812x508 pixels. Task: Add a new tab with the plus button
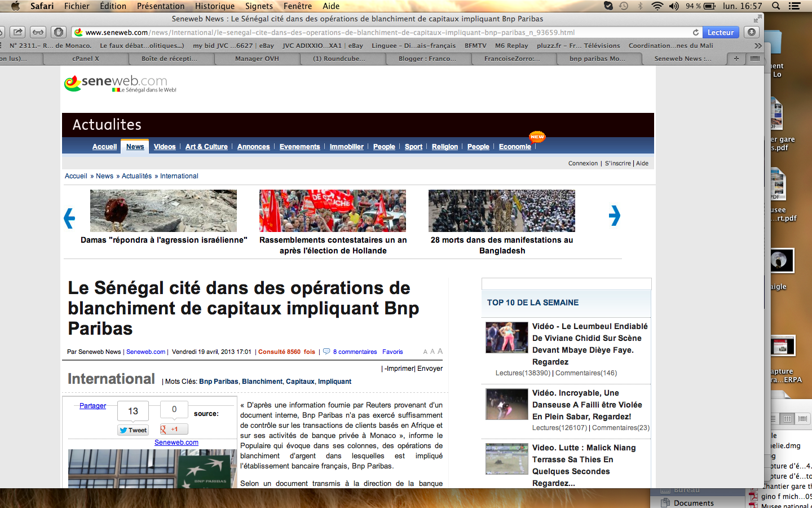[x=736, y=58]
